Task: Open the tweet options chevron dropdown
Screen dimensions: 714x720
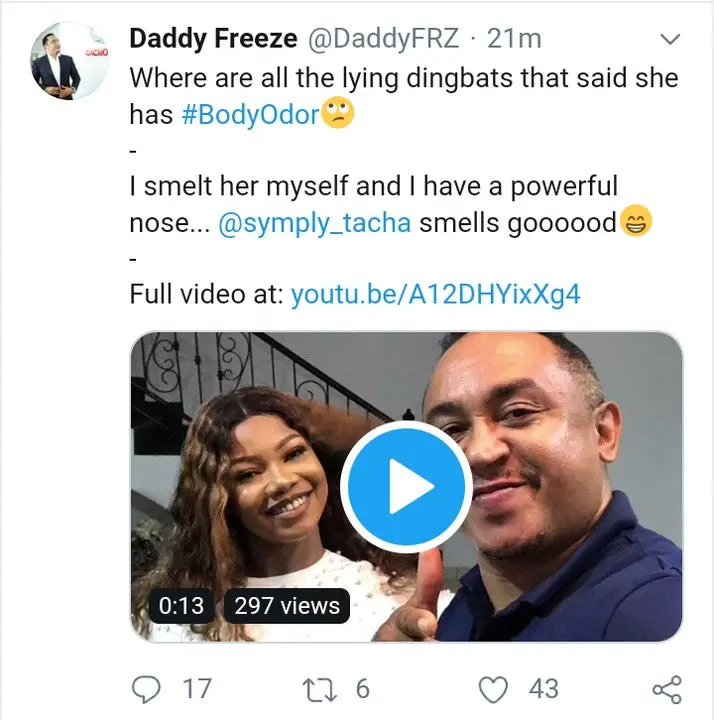Action: 670,39
